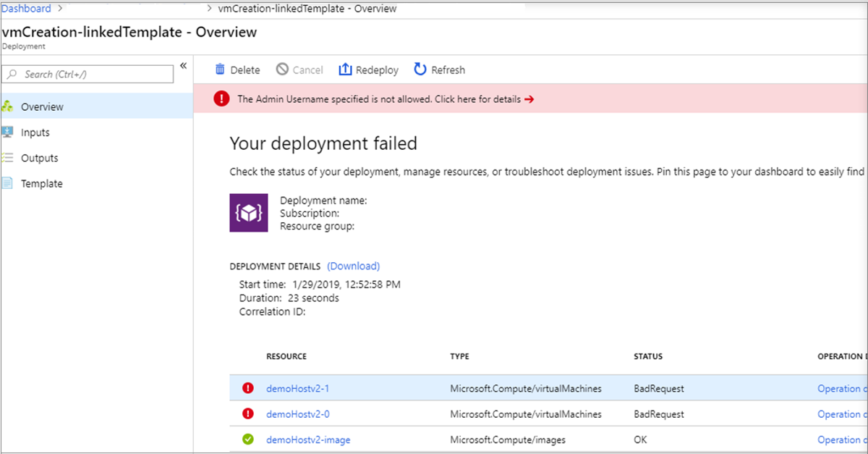
Task: Click the virtualMachines type cell for demoHostv2-1
Action: pyautogui.click(x=526, y=388)
